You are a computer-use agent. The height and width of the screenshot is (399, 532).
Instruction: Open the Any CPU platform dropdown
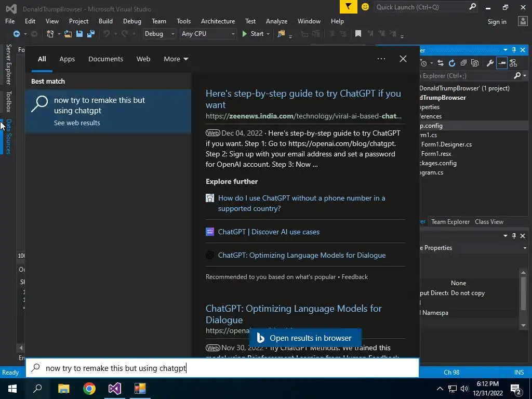[x=208, y=34]
